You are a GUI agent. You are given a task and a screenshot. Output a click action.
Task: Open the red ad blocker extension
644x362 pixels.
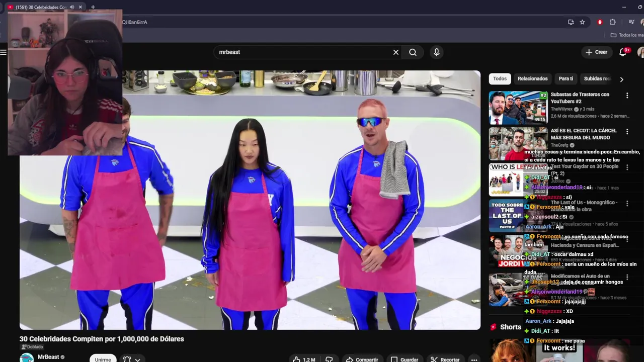click(x=600, y=22)
